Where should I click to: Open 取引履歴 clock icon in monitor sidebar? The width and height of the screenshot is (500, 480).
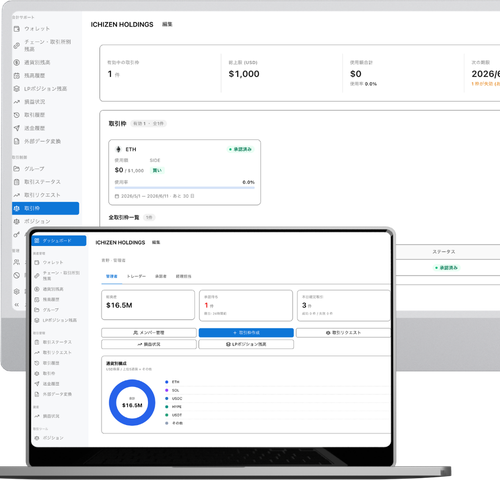point(17,115)
